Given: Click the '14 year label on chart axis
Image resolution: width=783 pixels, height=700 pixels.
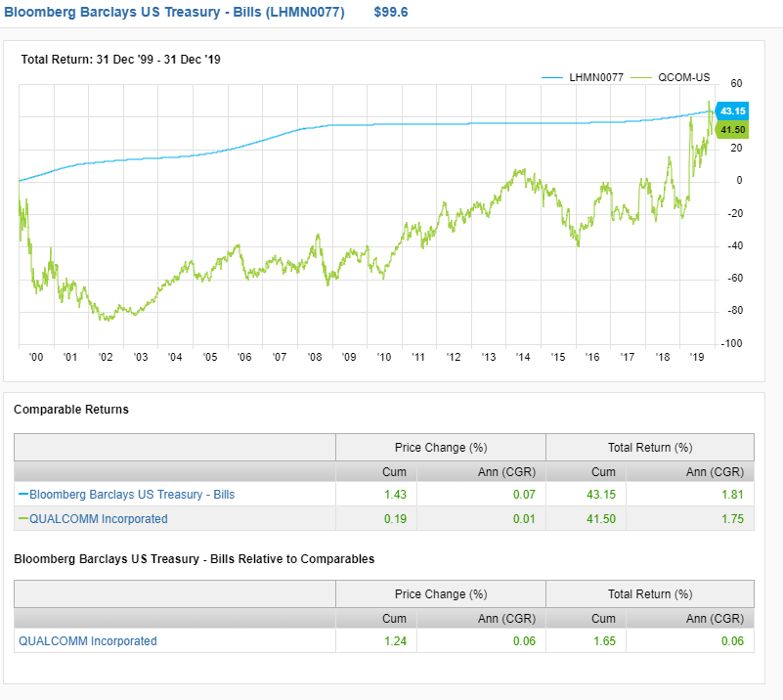Looking at the screenshot, I should pyautogui.click(x=523, y=357).
